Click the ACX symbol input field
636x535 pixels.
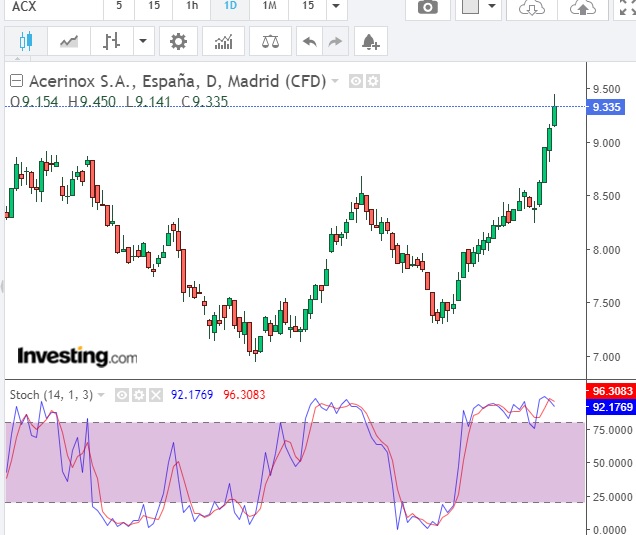54,6
